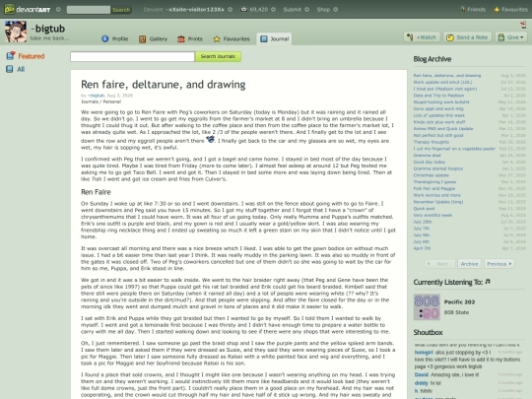Click the top bar search input field
The height and width of the screenshot is (399, 532).
coord(89,10)
